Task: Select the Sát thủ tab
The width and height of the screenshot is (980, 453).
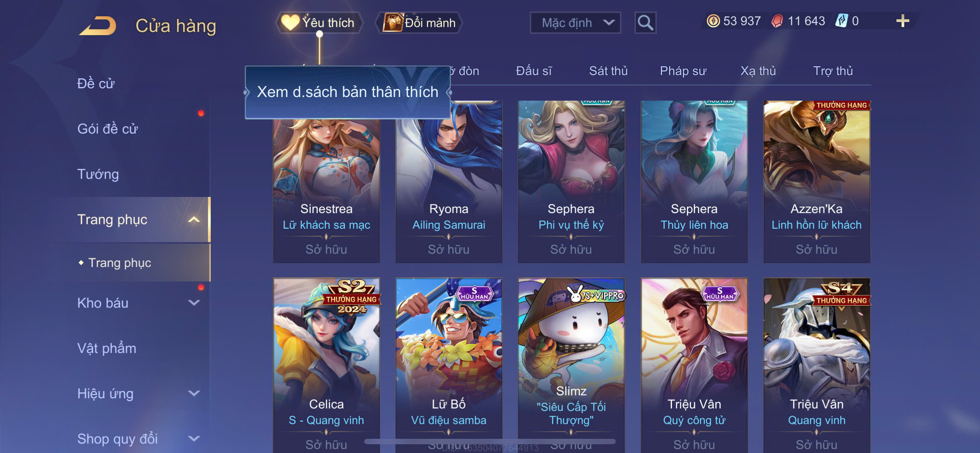Action: tap(608, 71)
